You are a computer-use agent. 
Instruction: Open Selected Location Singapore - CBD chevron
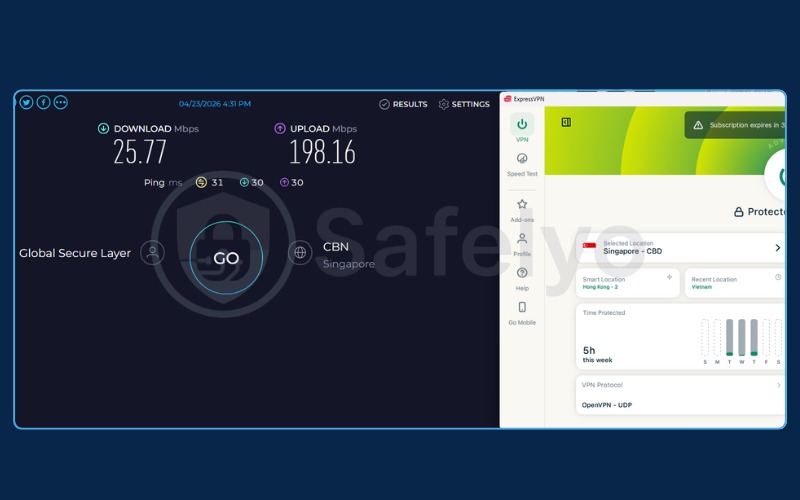tap(778, 247)
